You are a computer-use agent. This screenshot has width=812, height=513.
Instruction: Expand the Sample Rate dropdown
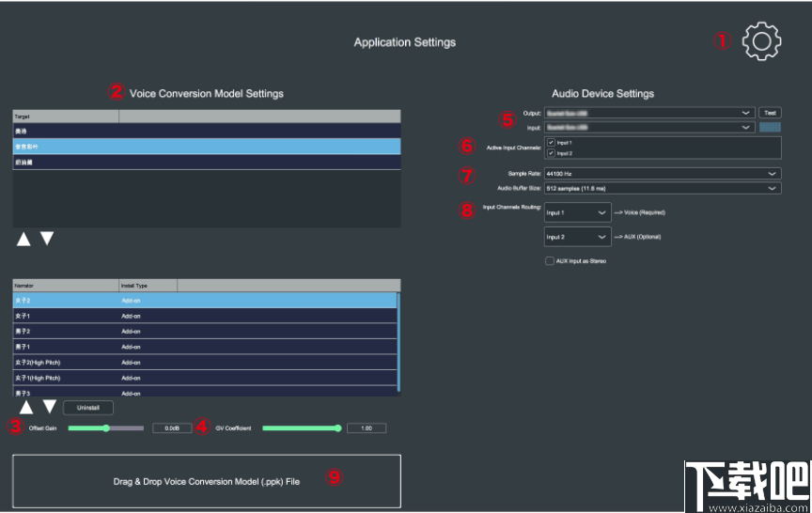[662, 174]
